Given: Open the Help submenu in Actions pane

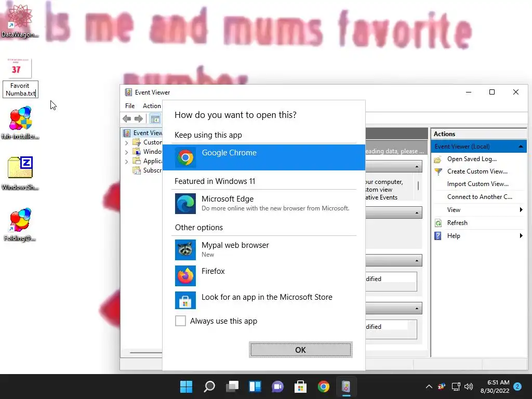Looking at the screenshot, I should [x=478, y=236].
